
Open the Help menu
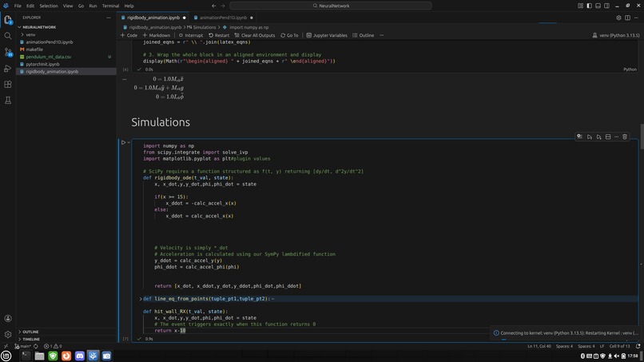129,6
